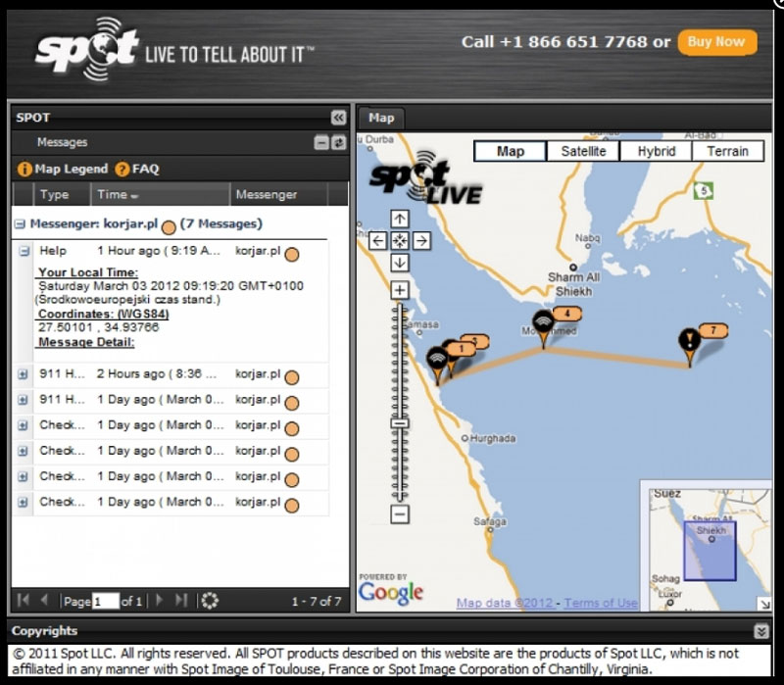
Task: Collapse the Help message details
Action: tap(24, 251)
